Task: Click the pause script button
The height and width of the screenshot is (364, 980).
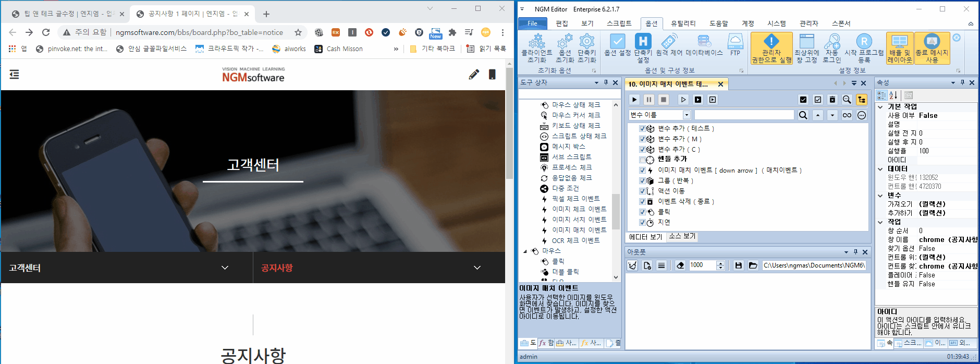Action: [648, 100]
